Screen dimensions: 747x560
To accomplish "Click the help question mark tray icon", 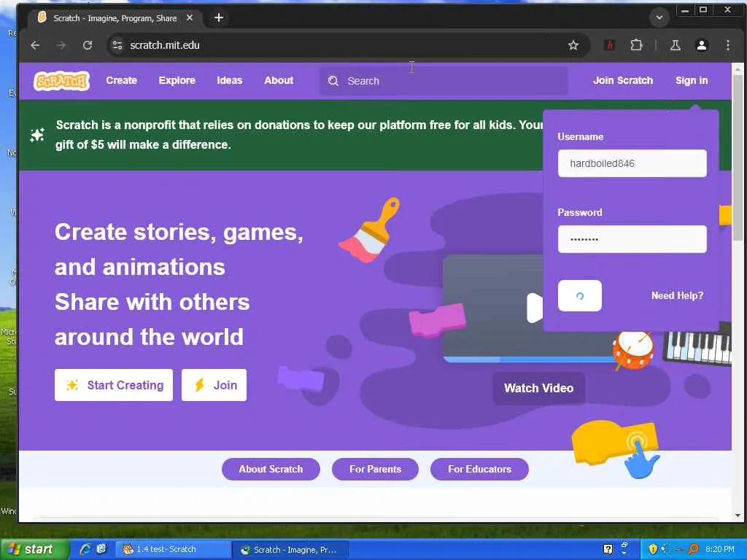I will [x=608, y=549].
